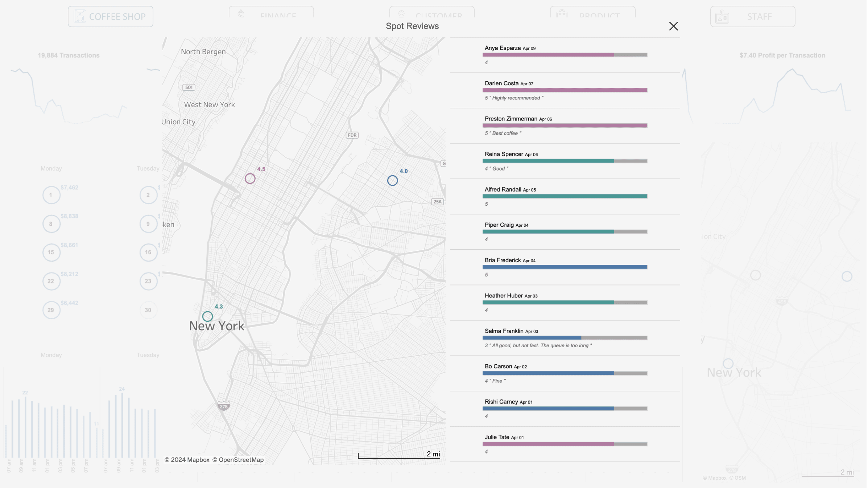Select Julie Tate review

coord(565,444)
